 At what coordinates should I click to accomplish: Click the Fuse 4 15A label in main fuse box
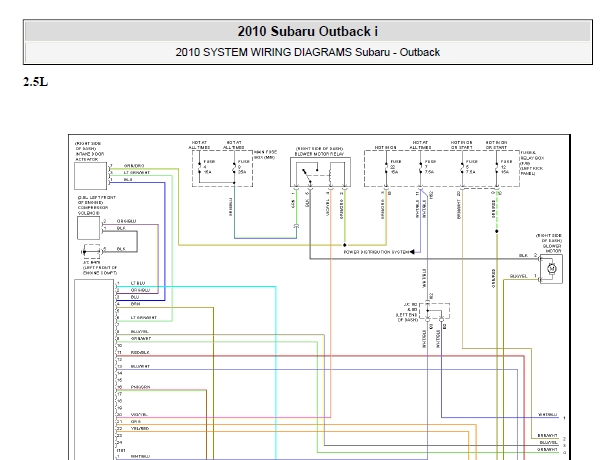(209, 167)
